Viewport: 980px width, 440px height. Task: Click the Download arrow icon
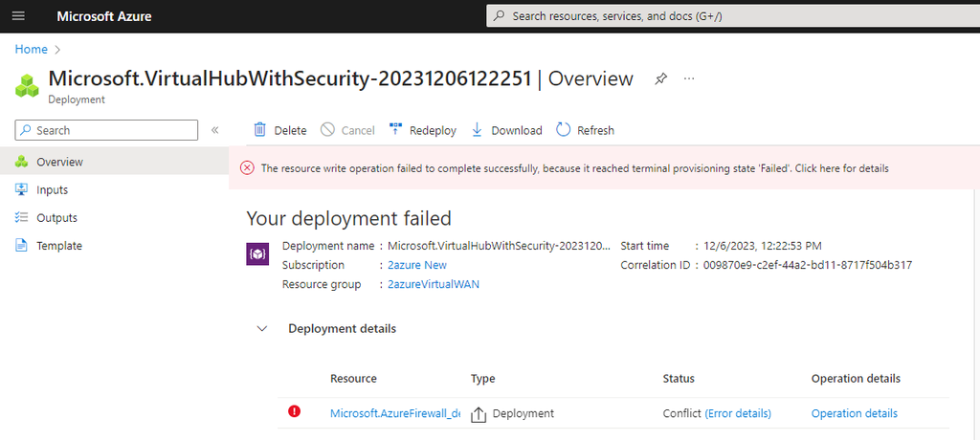477,129
